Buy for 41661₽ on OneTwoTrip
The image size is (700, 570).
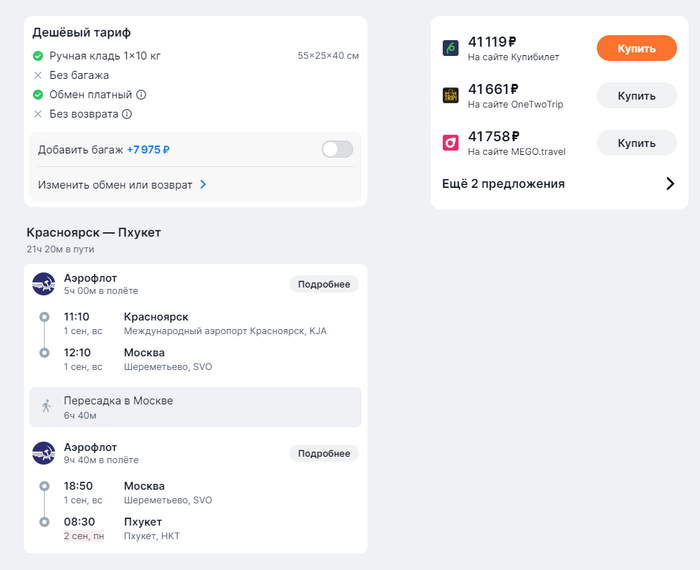point(637,96)
